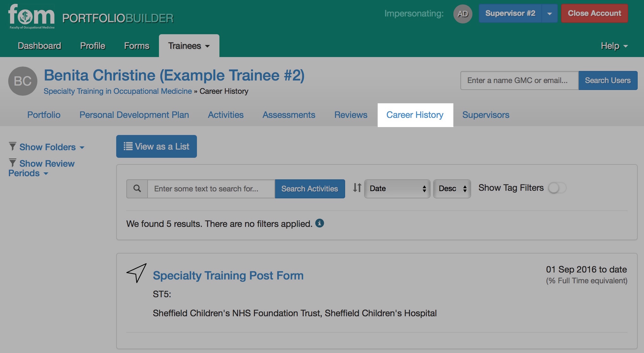Click the '(% Full Time equivalent)' text
This screenshot has width=644, height=353.
point(586,281)
